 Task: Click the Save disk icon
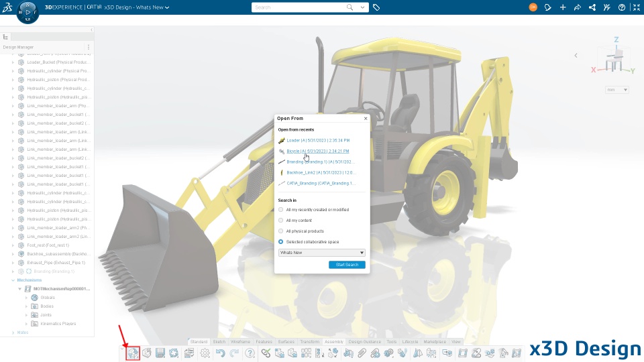[160, 353]
